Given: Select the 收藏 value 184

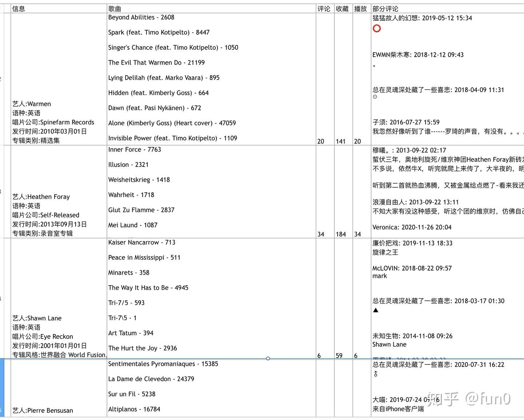Looking at the screenshot, I should point(341,235).
